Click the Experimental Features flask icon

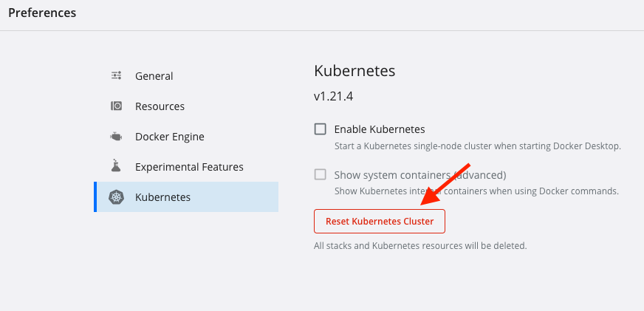pyautogui.click(x=116, y=167)
